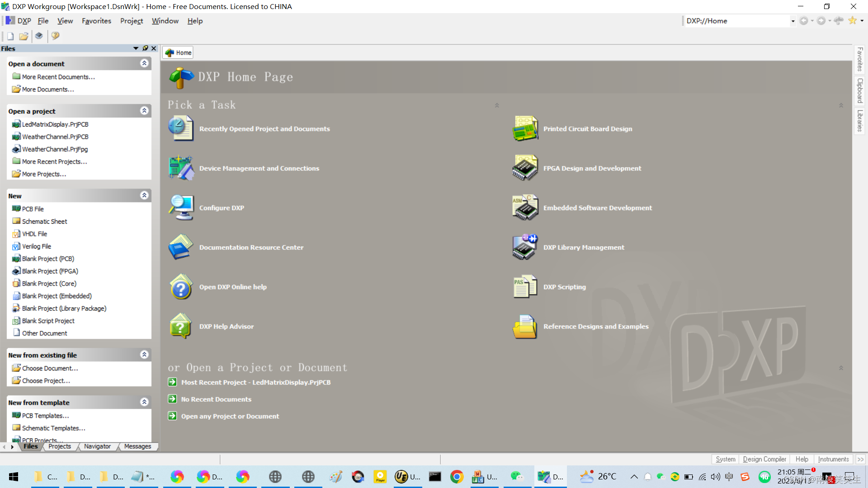Collapse the New section
The image size is (868, 488).
144,195
